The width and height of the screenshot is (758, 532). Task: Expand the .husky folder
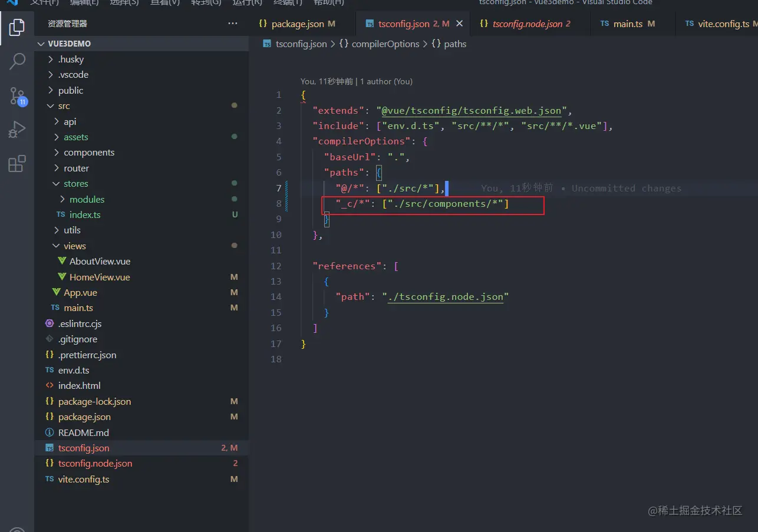pyautogui.click(x=141, y=59)
